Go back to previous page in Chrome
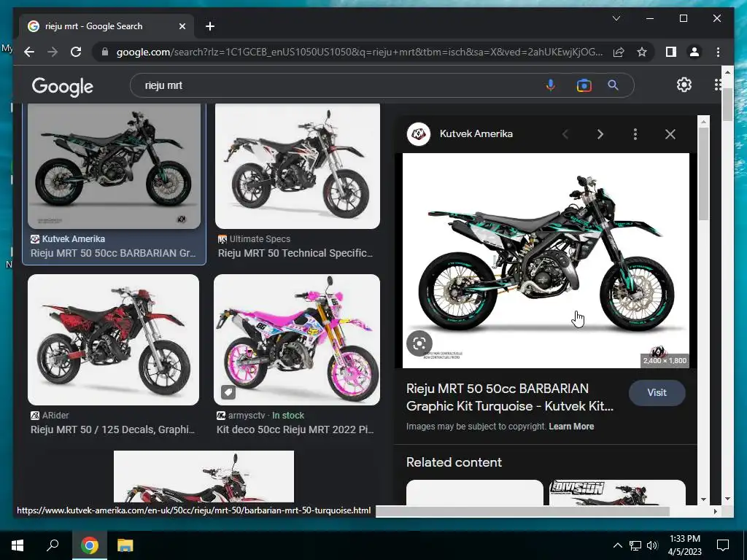The image size is (747, 560). 29,52
